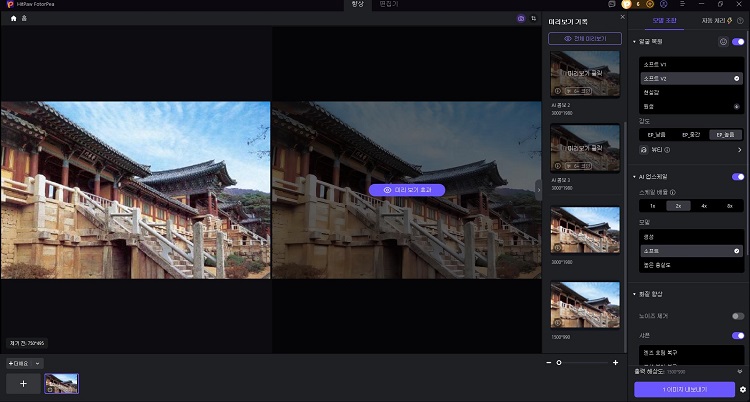Click the export 1 image button
The image size is (750, 402).
click(x=684, y=390)
